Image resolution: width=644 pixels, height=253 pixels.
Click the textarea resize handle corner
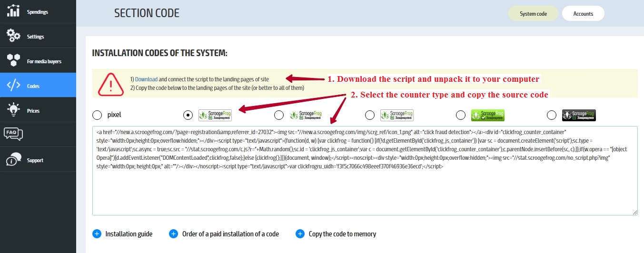[634, 212]
